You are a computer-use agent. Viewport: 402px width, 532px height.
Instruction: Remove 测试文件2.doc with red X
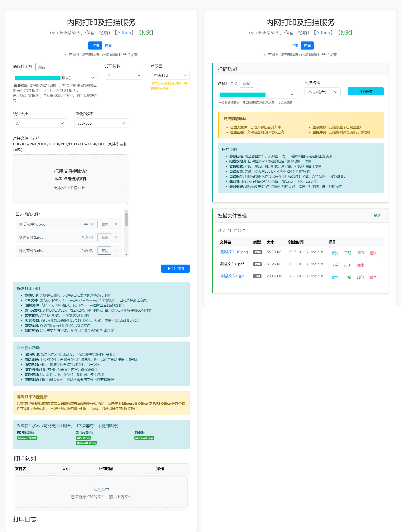click(x=116, y=237)
